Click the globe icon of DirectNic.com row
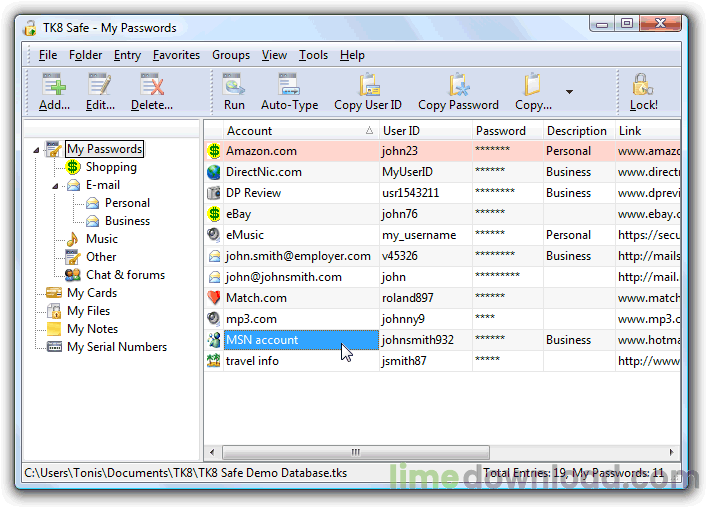The width and height of the screenshot is (707, 508). (214, 172)
